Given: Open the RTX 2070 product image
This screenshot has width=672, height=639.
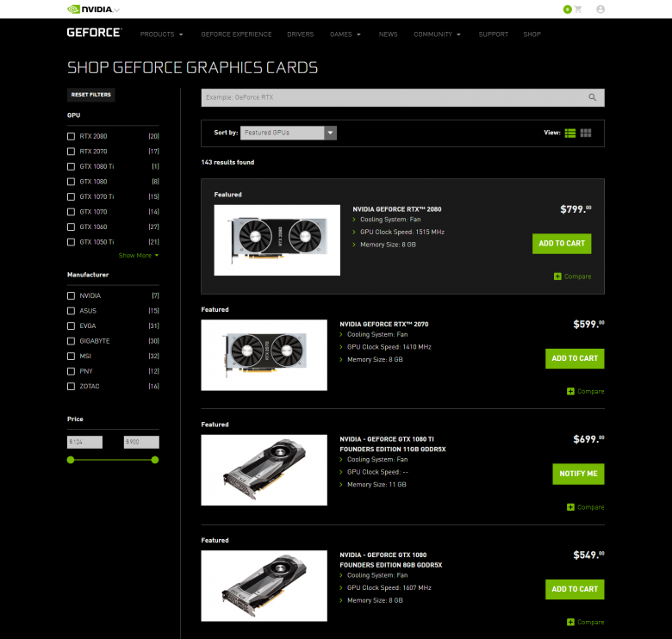Looking at the screenshot, I should (x=264, y=355).
